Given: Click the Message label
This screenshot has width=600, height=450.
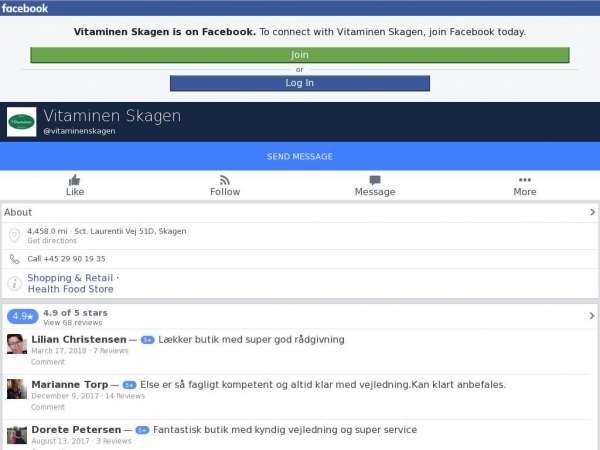Looking at the screenshot, I should 375,192.
